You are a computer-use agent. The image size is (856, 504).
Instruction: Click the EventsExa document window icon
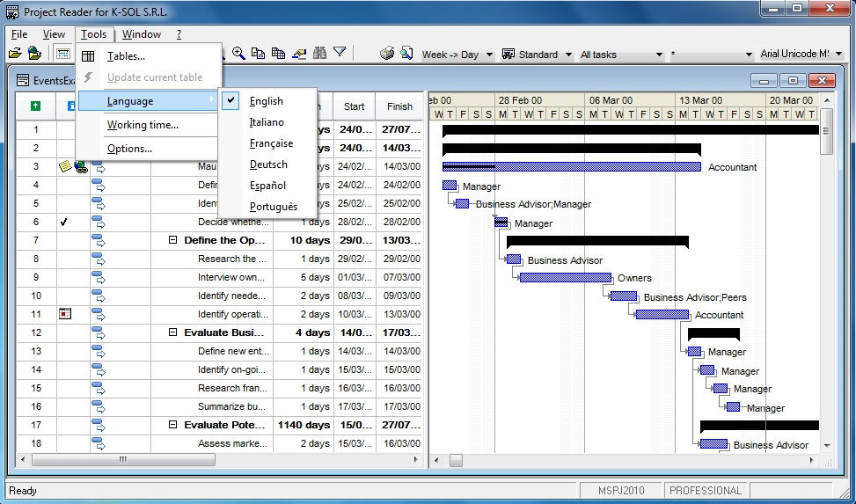tap(23, 80)
